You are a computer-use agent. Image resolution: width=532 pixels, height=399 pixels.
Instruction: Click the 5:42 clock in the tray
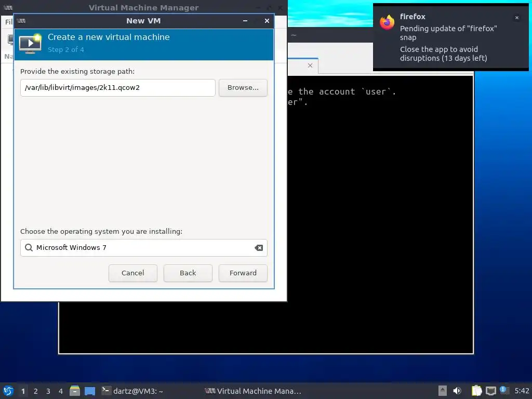pyautogui.click(x=522, y=391)
